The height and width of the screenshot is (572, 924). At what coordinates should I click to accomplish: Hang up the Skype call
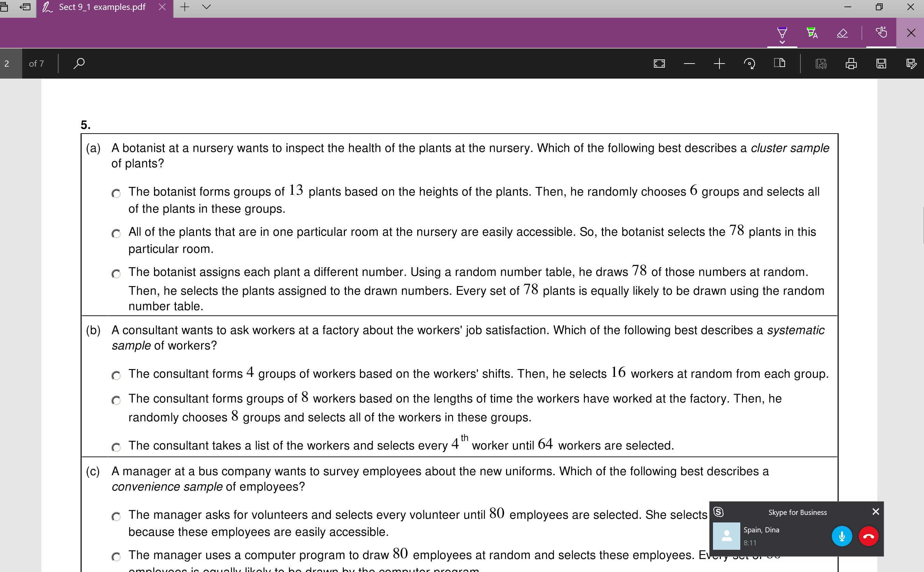coord(868,536)
